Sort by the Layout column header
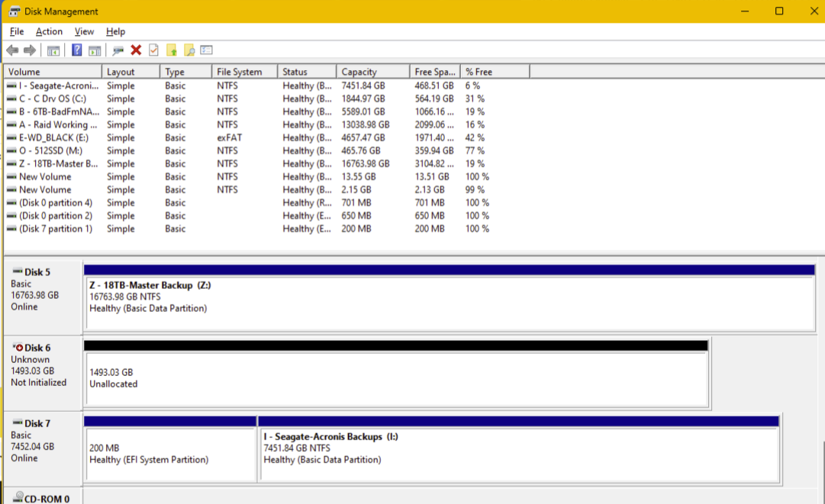 (131, 72)
